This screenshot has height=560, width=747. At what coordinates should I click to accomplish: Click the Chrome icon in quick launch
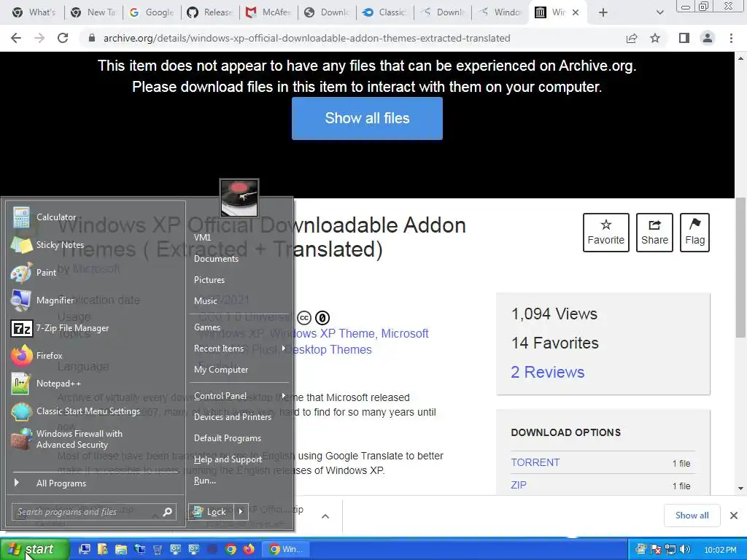tap(231, 549)
